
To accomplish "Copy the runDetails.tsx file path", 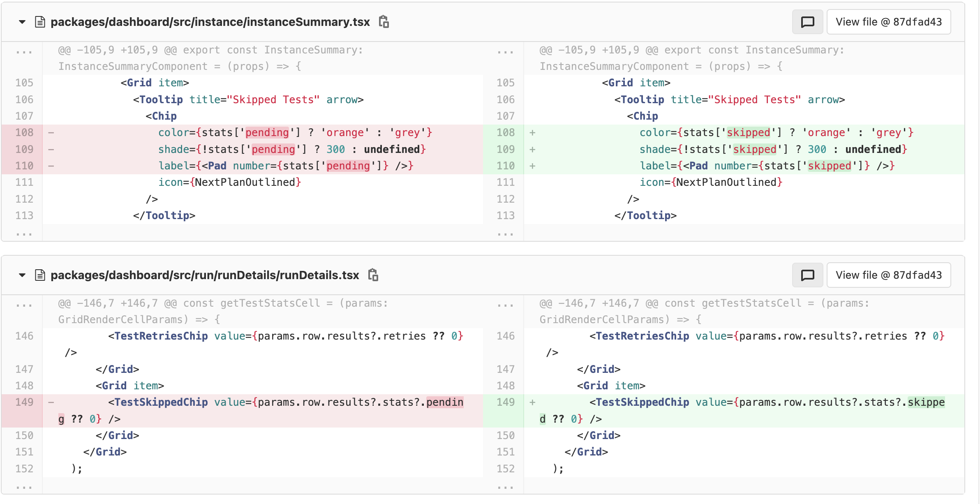I will tap(374, 275).
